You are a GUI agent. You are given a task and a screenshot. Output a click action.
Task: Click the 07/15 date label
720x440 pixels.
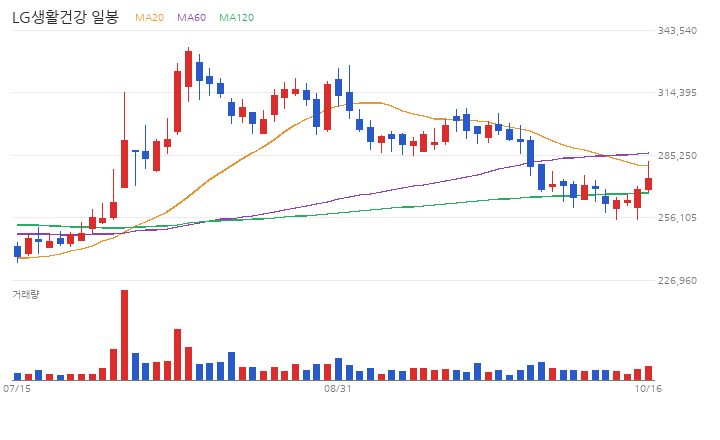(17, 389)
